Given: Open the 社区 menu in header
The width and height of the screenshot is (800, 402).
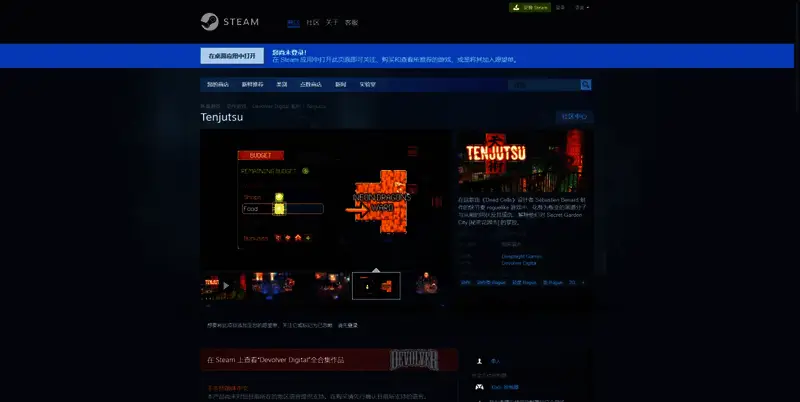Looking at the screenshot, I should click(313, 22).
